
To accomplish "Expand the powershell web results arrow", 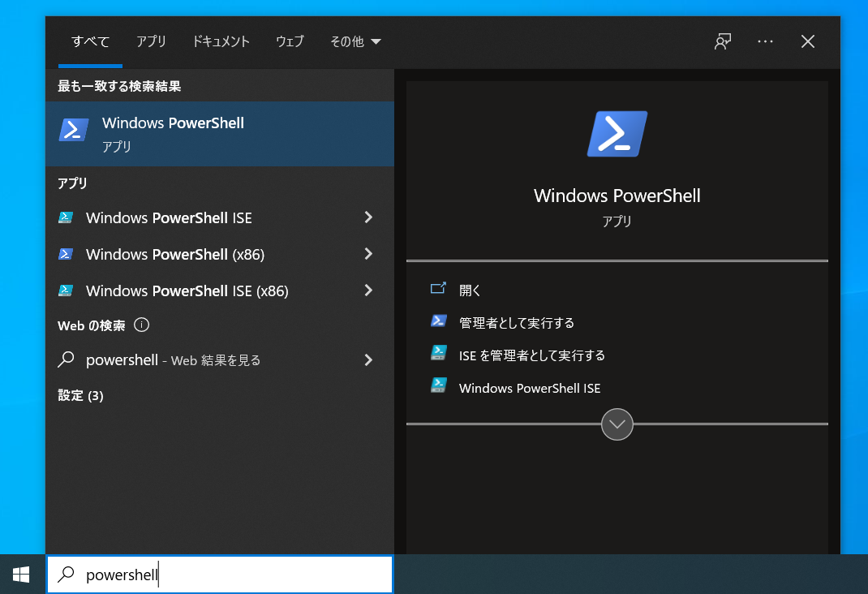I will tap(368, 360).
